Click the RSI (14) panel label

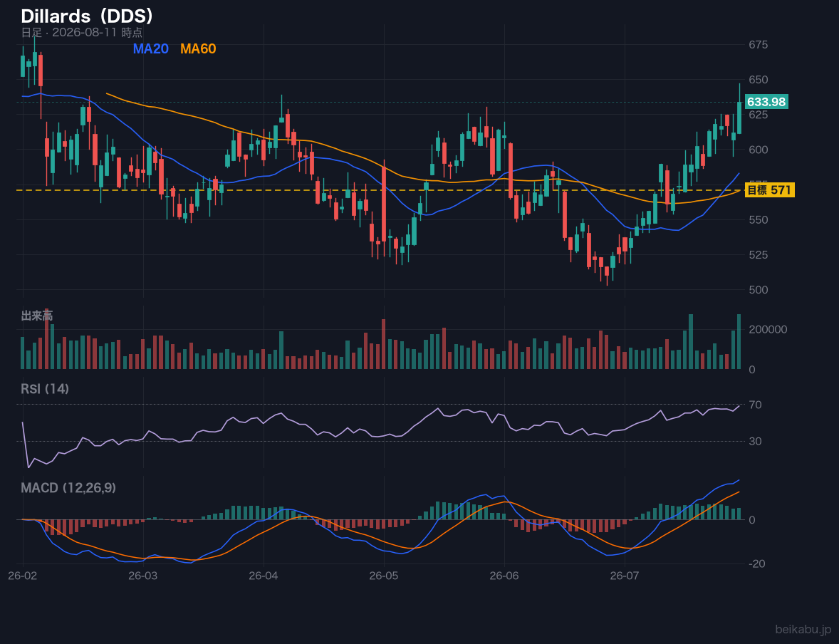[x=45, y=389]
